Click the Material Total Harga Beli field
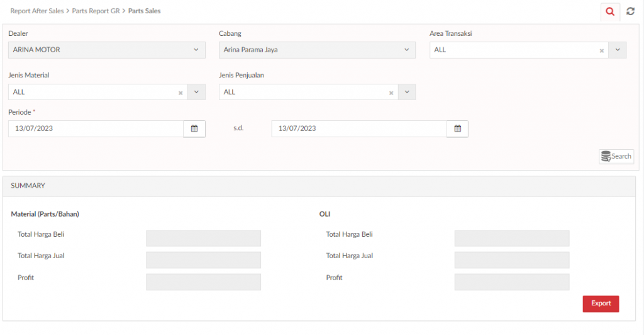The image size is (644, 335). click(203, 239)
